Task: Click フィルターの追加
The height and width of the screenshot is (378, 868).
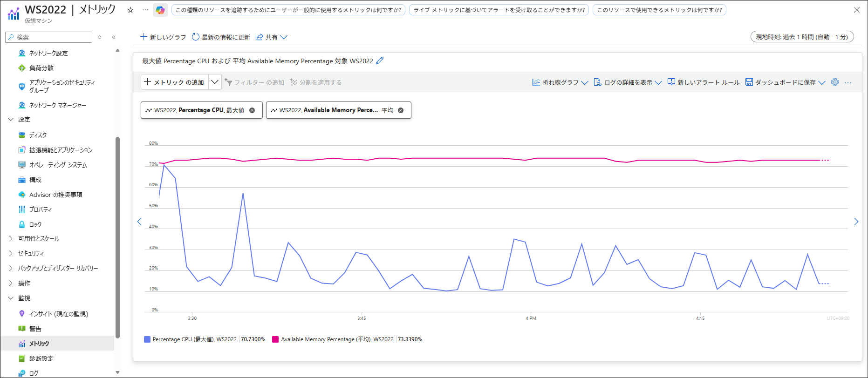Action: [x=254, y=82]
